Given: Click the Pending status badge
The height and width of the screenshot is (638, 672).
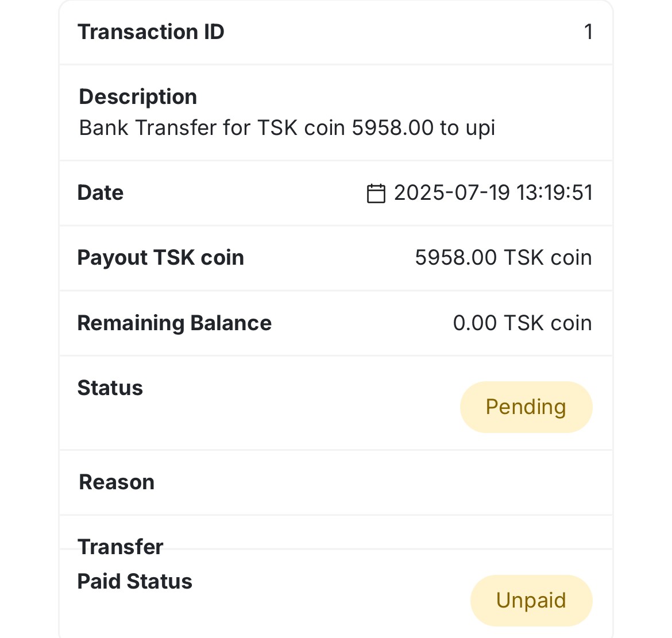Looking at the screenshot, I should tap(526, 407).
